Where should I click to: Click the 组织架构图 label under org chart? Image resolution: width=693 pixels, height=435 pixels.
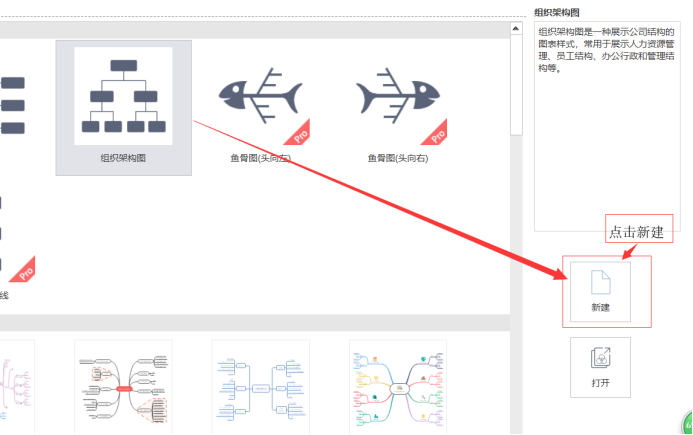pos(123,158)
